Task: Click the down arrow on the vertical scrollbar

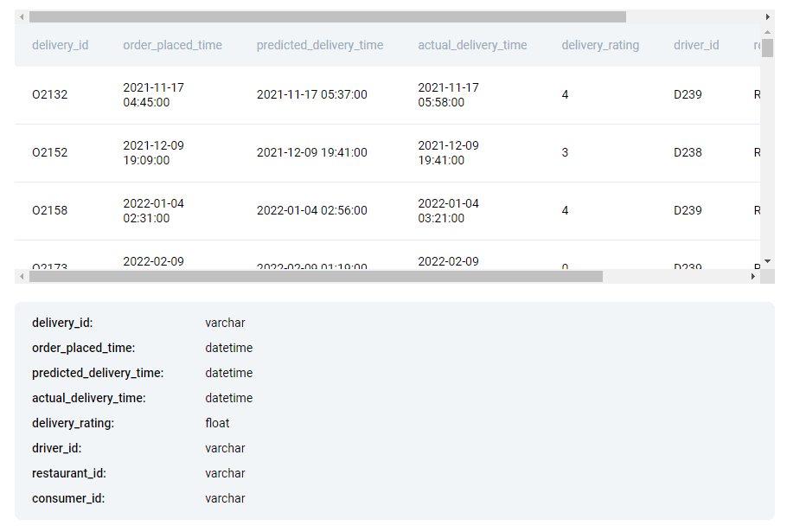Action: [768, 261]
